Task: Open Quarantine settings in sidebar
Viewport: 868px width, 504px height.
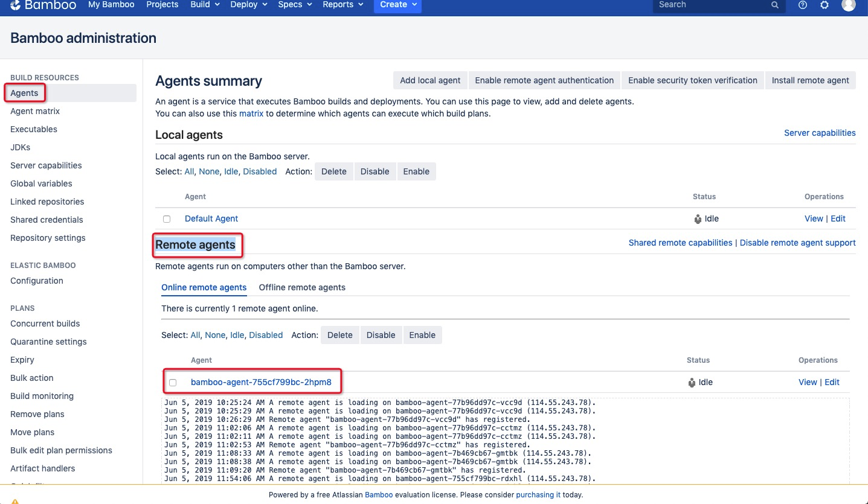Action: point(48,342)
